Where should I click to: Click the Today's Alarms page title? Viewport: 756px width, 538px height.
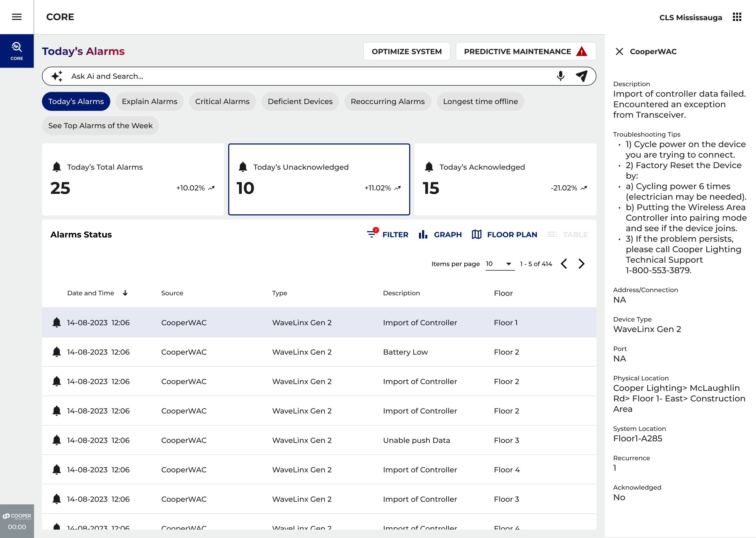[83, 51]
